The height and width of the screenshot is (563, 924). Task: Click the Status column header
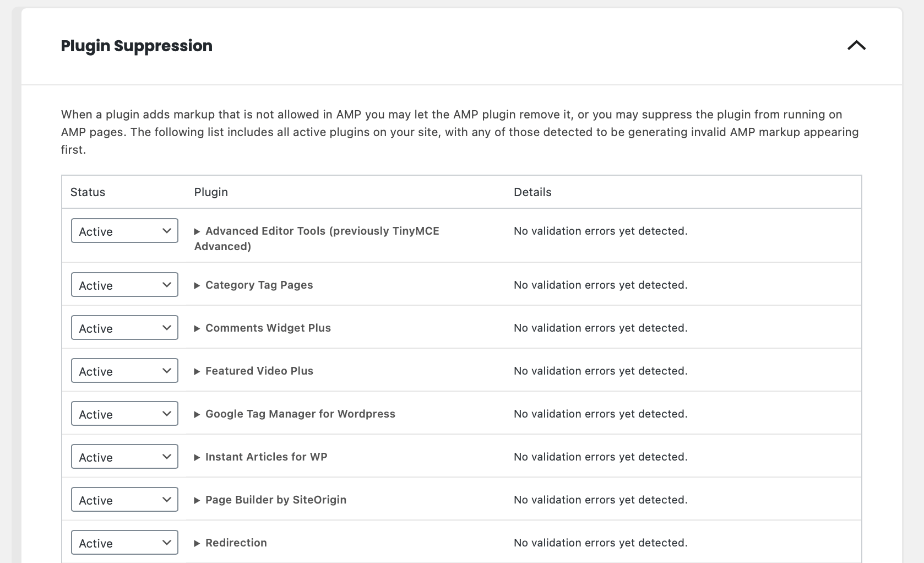click(x=88, y=192)
